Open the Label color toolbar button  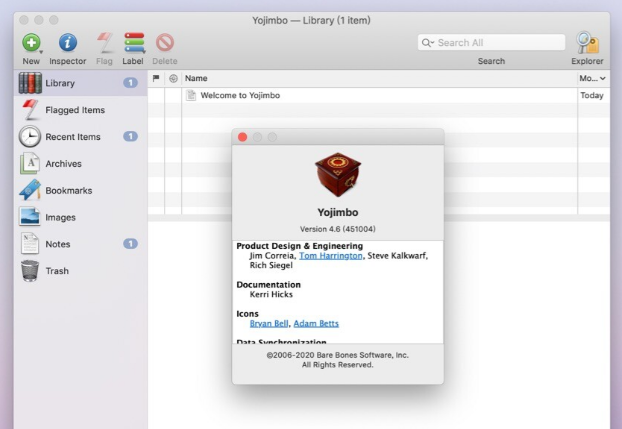pos(133,43)
